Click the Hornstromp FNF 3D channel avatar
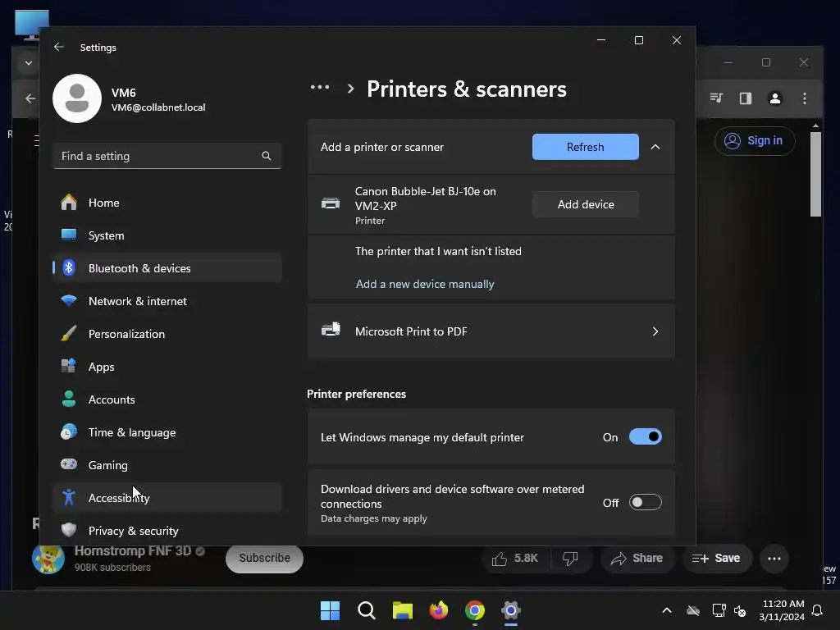 (x=48, y=558)
